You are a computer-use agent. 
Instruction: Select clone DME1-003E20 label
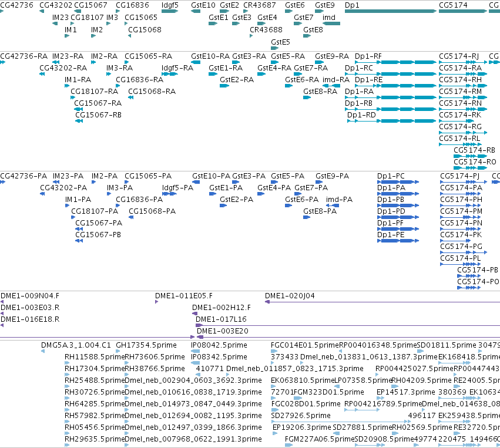[222, 331]
